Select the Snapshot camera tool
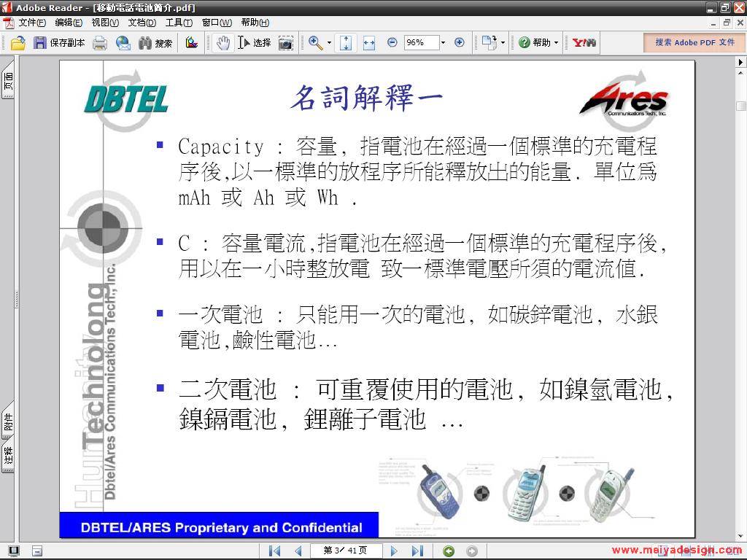 click(285, 43)
